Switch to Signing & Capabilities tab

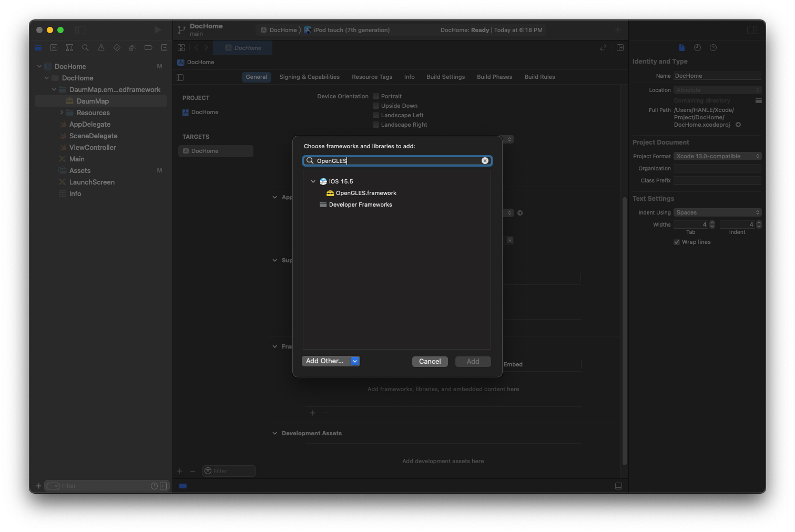(310, 77)
